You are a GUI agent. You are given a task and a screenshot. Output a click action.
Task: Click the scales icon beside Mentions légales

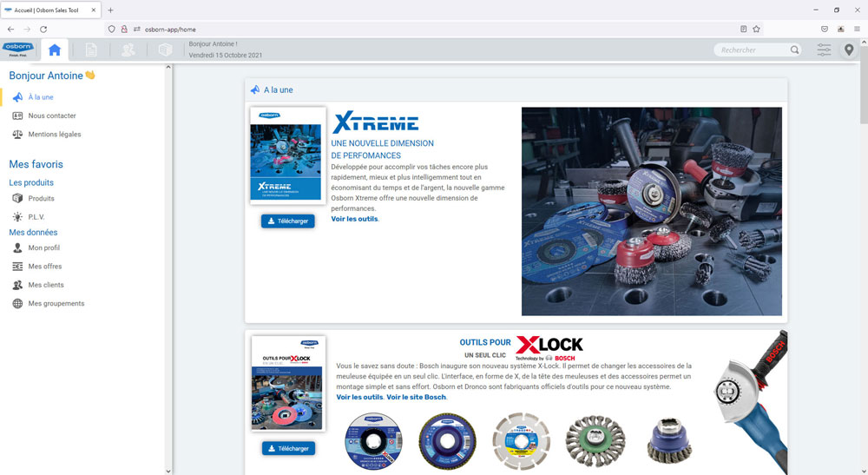click(x=17, y=134)
